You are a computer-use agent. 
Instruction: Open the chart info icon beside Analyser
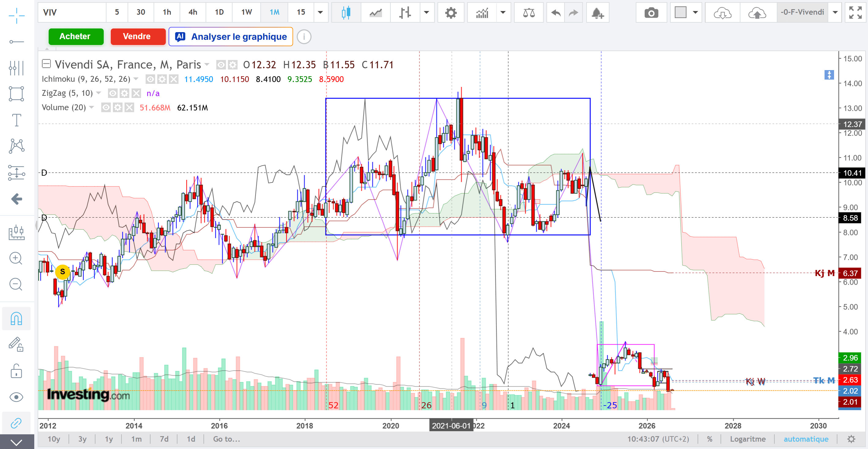tap(304, 36)
